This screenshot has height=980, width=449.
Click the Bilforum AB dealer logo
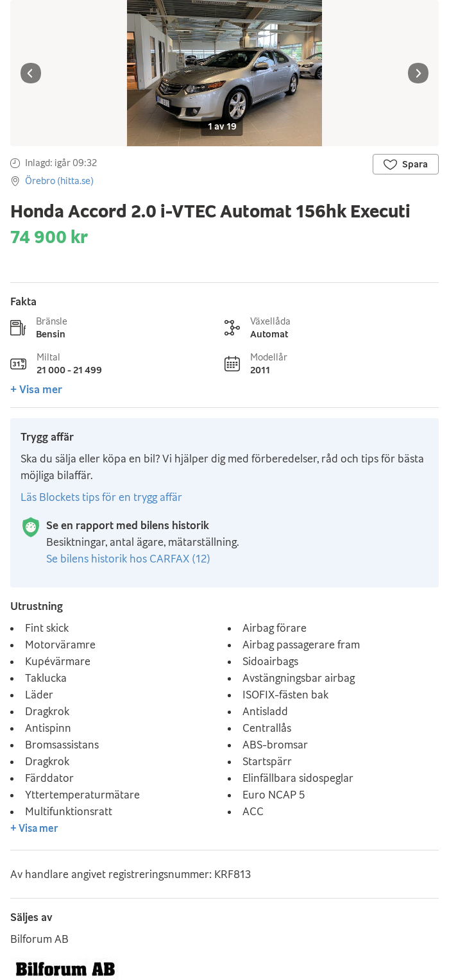[65, 968]
